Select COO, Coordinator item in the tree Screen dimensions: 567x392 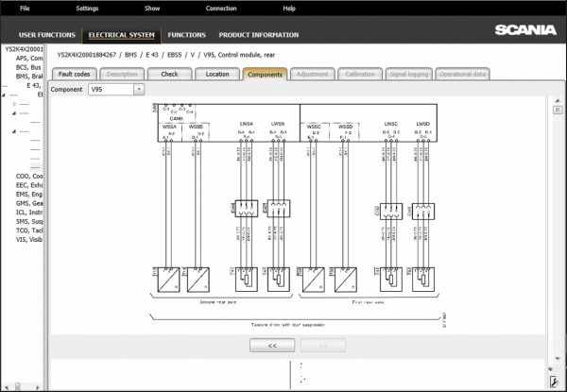[29, 177]
